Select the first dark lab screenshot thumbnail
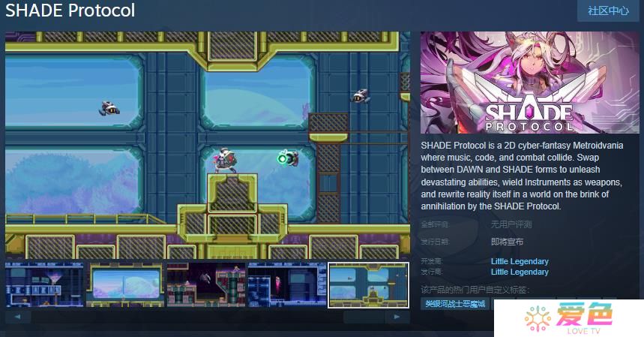 point(44,284)
